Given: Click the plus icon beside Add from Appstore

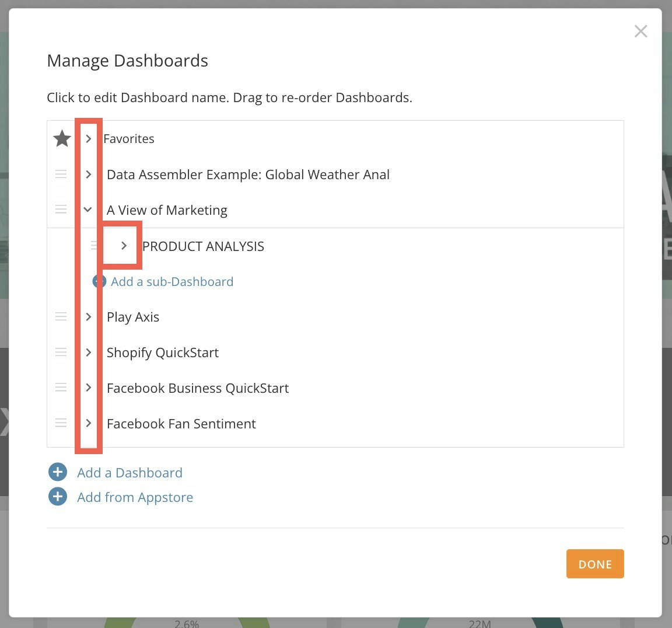Looking at the screenshot, I should 57,496.
